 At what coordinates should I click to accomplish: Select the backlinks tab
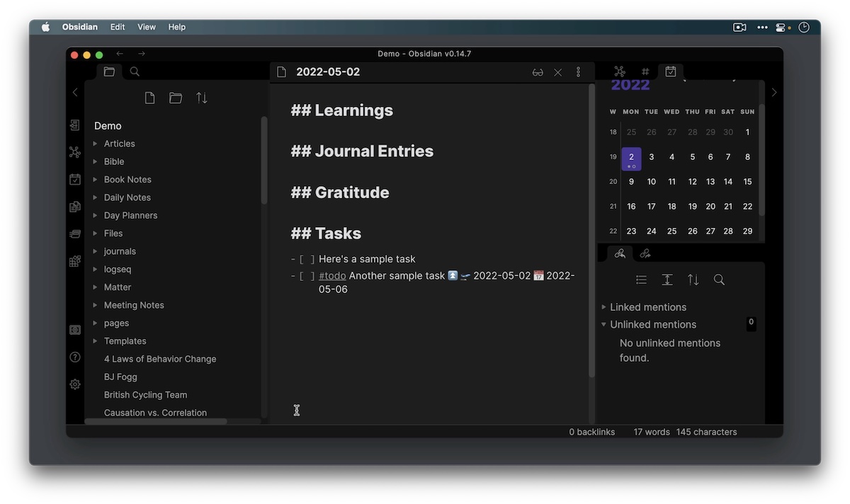[620, 253]
